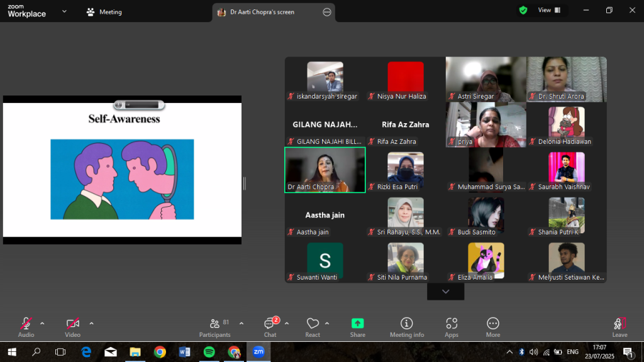The height and width of the screenshot is (362, 644).
Task: Open the Participants panel
Action: (215, 326)
